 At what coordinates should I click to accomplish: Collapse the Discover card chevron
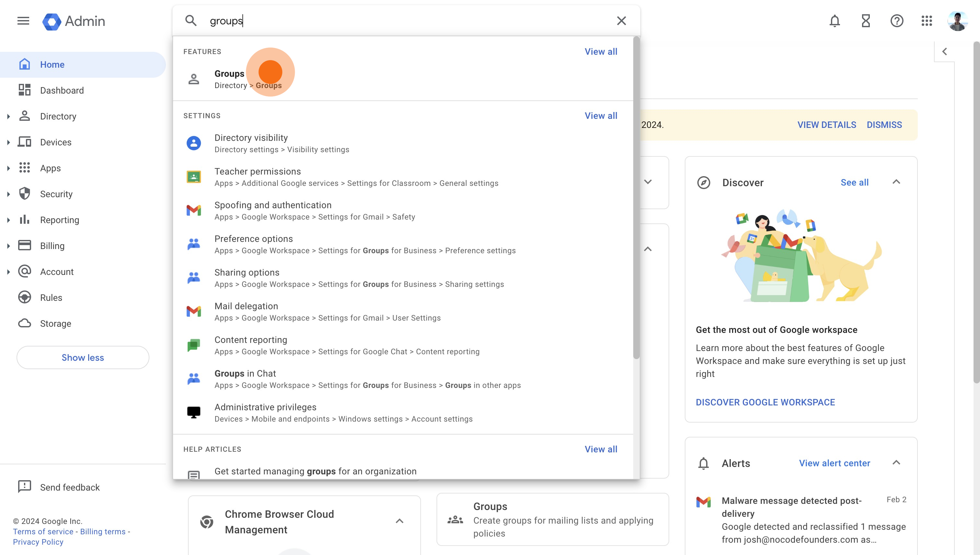(896, 182)
